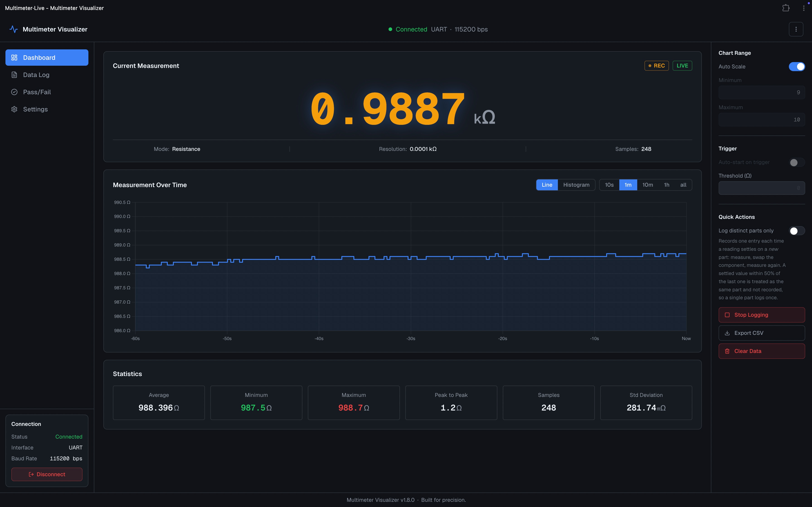Click the Peak to Peak 1.2 Ω value
The width and height of the screenshot is (812, 507).
coord(451,408)
